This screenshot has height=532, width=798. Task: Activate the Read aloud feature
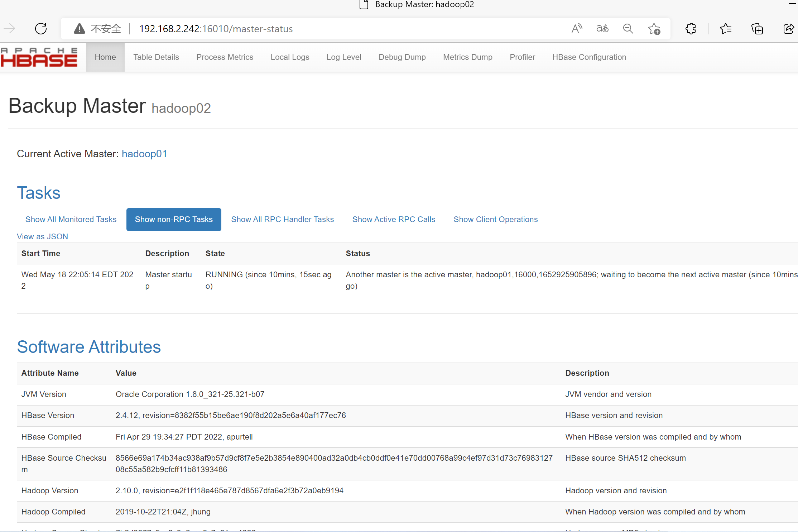tap(577, 29)
